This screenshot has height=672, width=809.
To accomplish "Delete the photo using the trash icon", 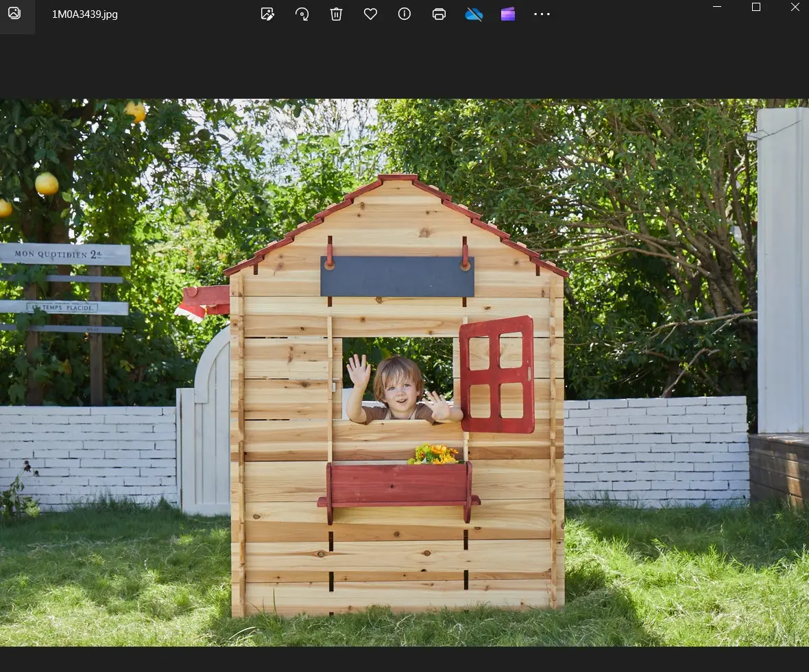I will pos(336,14).
